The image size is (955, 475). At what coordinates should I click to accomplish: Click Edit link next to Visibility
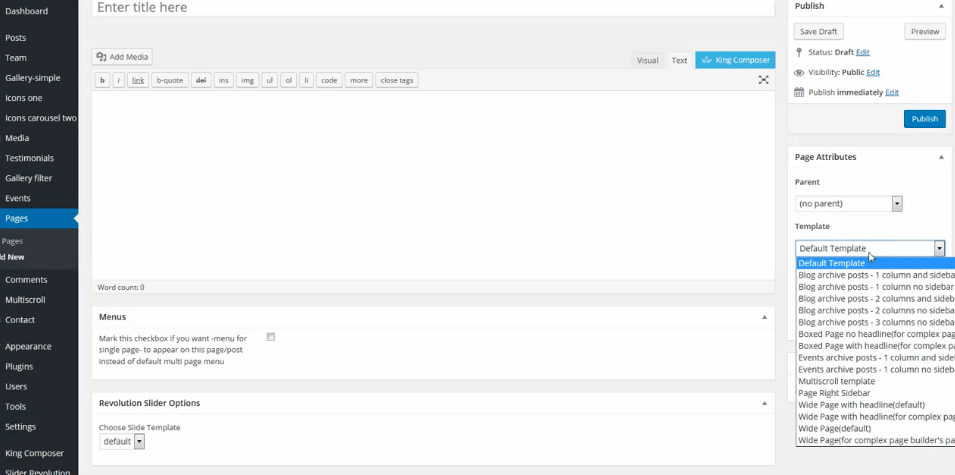(873, 72)
